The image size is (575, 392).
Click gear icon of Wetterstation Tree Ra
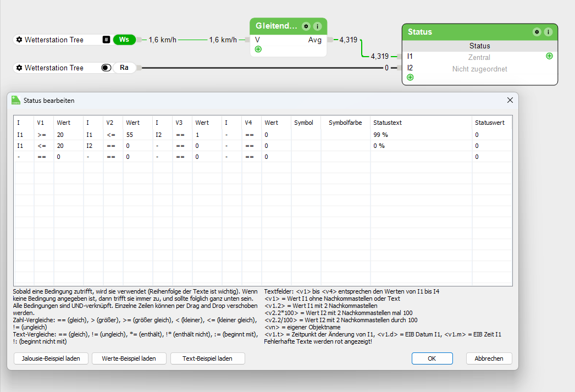(x=19, y=68)
